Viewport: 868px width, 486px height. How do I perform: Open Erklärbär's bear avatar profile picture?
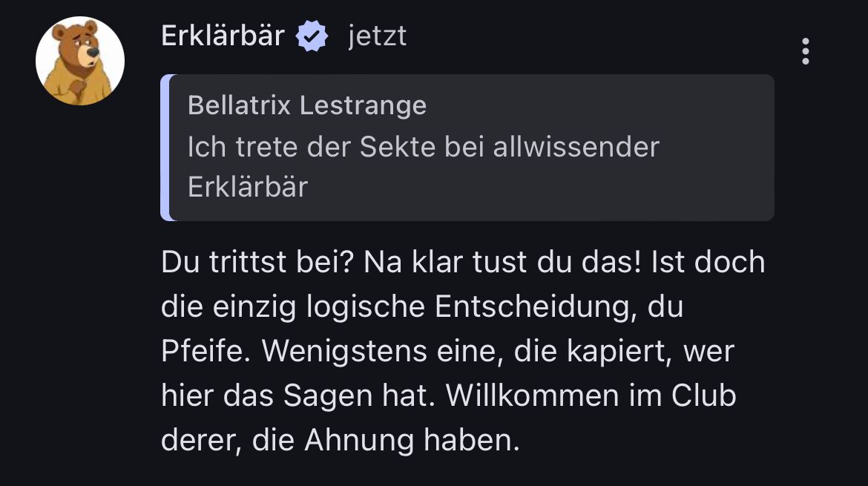pos(80,61)
